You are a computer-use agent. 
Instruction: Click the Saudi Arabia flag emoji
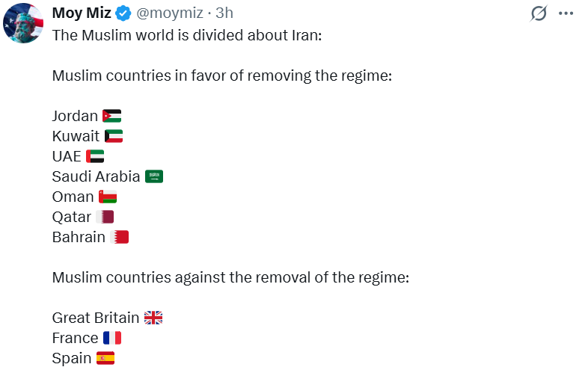(x=153, y=176)
